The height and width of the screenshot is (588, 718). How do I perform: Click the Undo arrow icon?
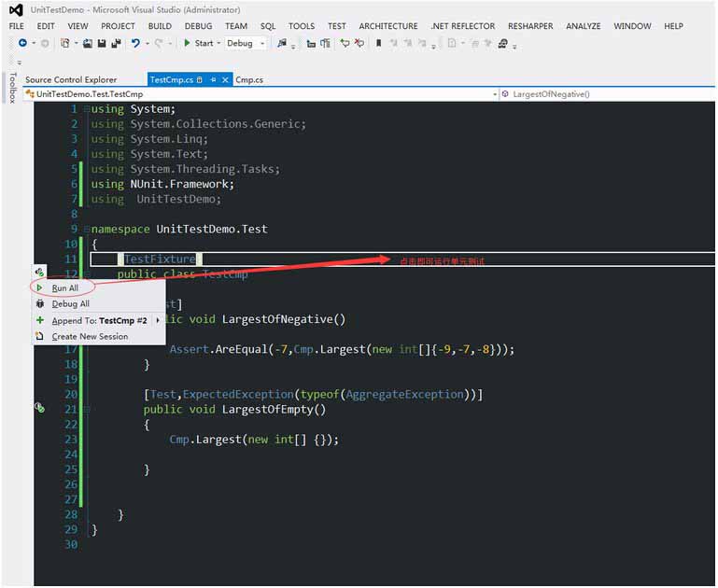click(136, 43)
